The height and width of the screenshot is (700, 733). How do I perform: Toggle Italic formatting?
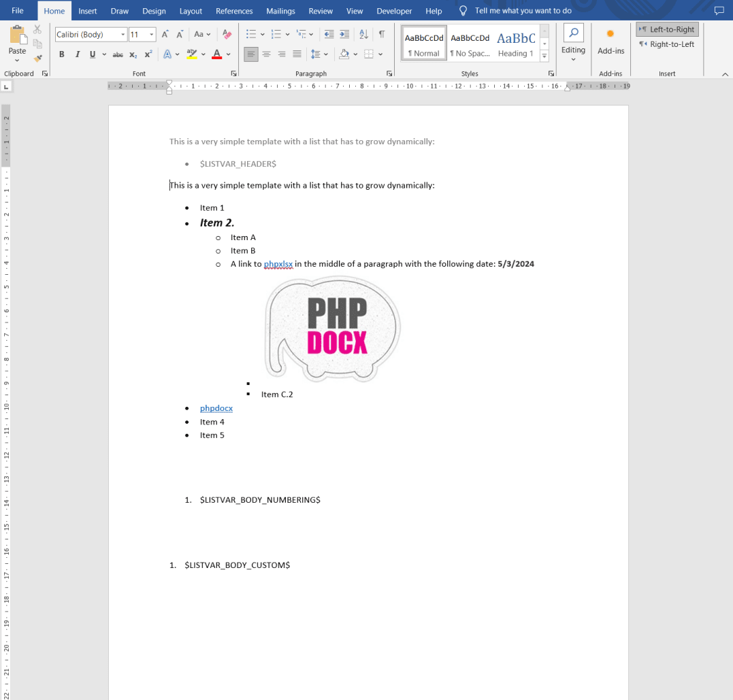(x=77, y=54)
